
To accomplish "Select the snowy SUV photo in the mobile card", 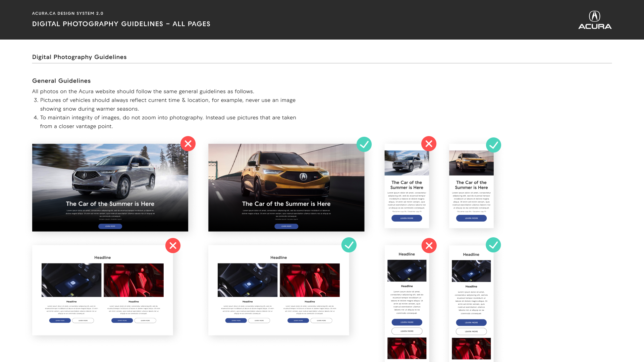I will [407, 163].
